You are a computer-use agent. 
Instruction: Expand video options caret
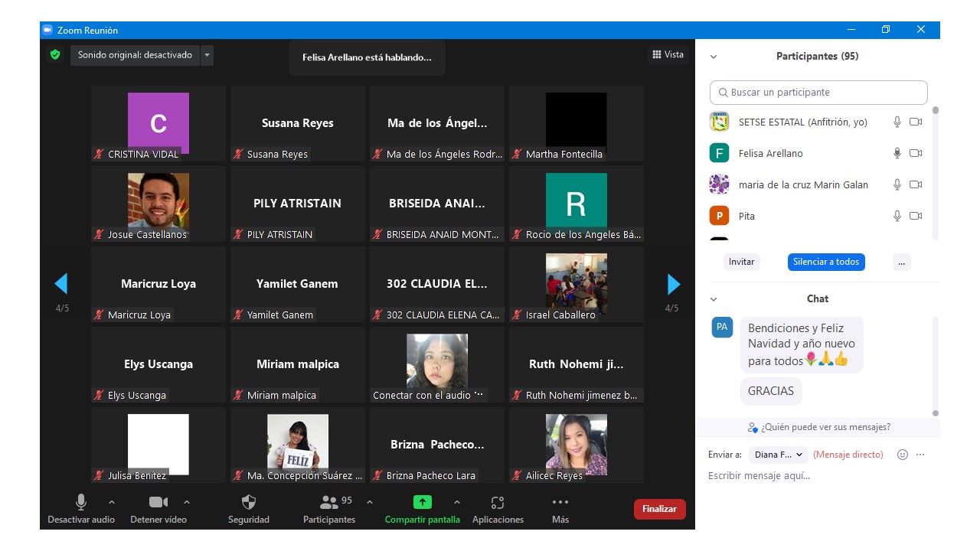187,502
